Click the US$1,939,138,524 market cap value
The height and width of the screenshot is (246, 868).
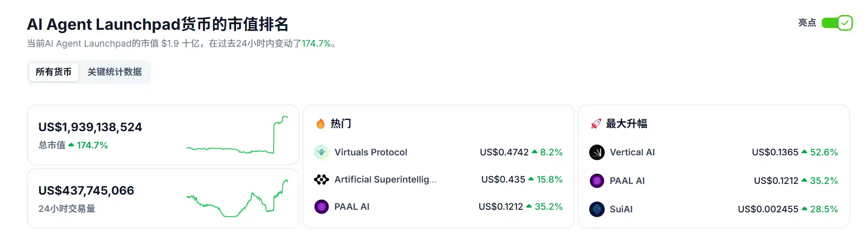pyautogui.click(x=90, y=127)
